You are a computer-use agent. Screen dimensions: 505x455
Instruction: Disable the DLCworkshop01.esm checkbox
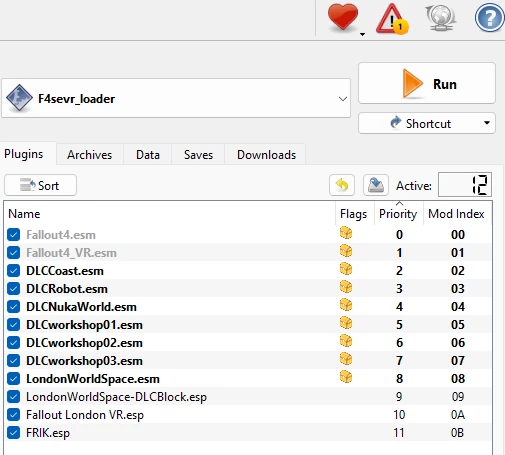pos(14,325)
